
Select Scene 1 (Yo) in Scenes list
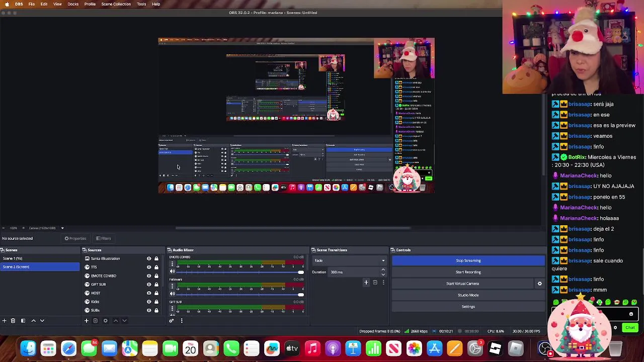tap(40, 258)
